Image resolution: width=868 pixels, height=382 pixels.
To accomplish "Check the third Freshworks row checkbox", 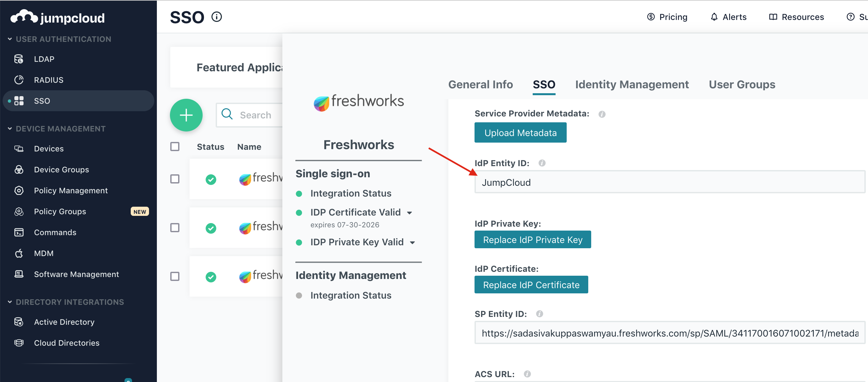I will (x=175, y=276).
